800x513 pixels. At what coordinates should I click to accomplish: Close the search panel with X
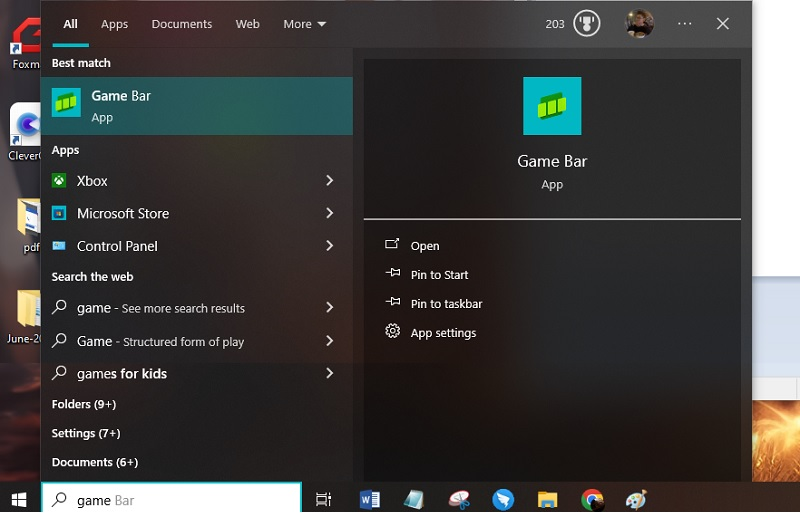722,24
